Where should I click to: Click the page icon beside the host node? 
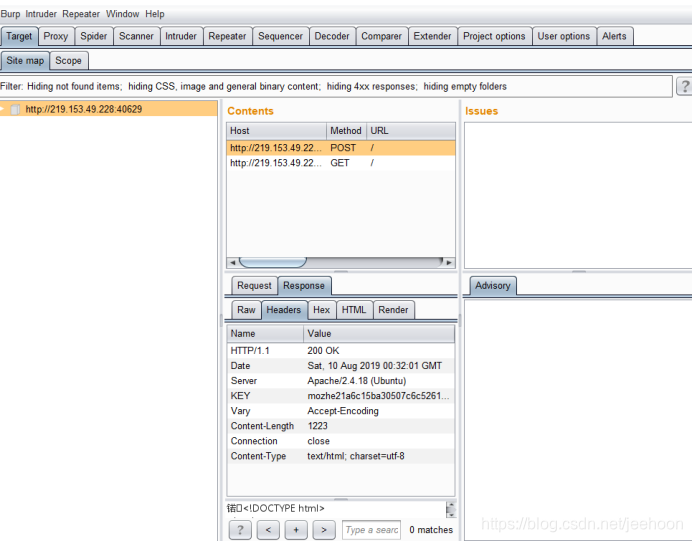(15, 109)
